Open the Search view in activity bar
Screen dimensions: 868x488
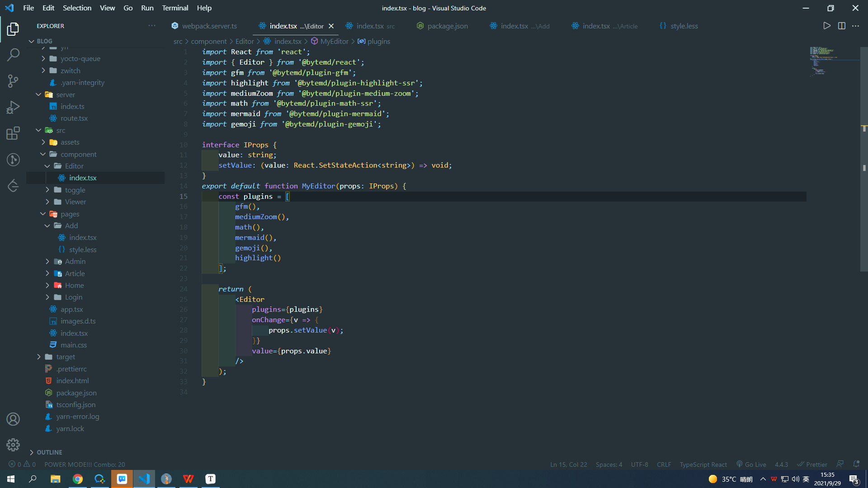(13, 55)
